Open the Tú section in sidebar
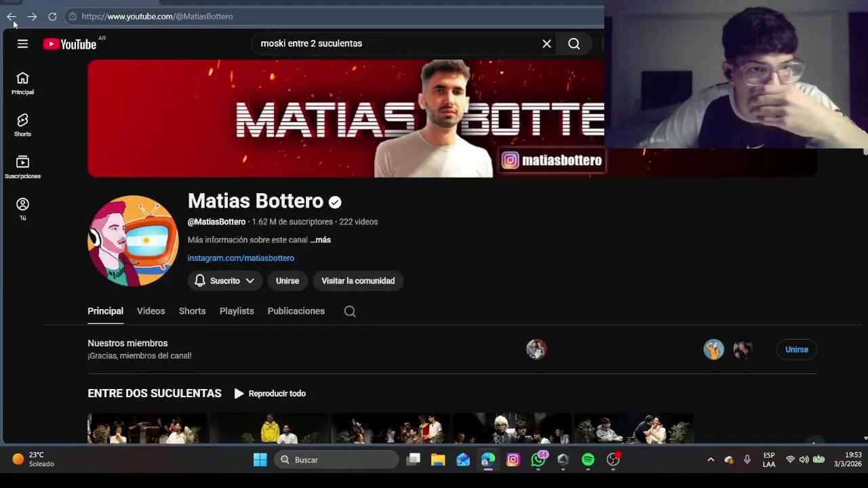The height and width of the screenshot is (488, 868). [x=22, y=209]
